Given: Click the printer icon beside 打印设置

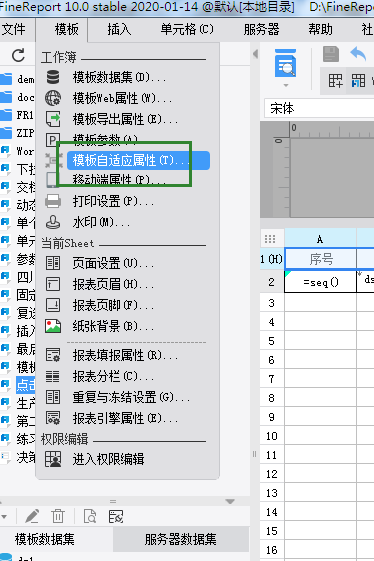Looking at the screenshot, I should tap(53, 201).
